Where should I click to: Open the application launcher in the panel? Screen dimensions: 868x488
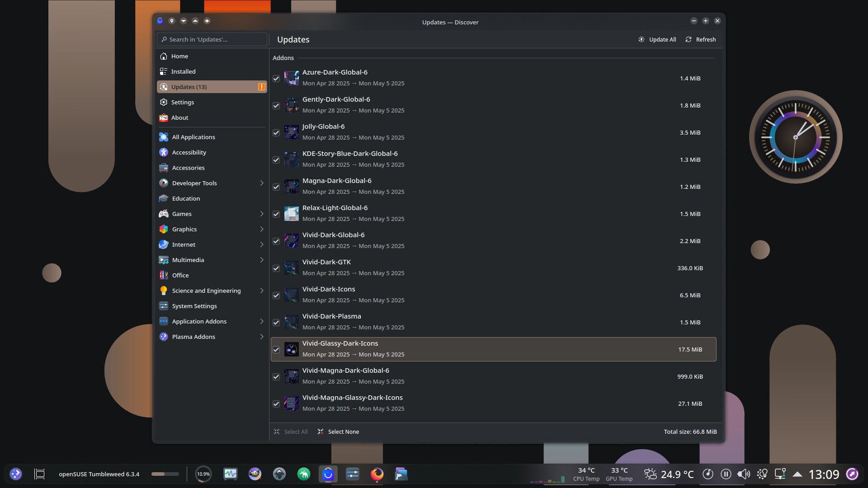coord(16,474)
